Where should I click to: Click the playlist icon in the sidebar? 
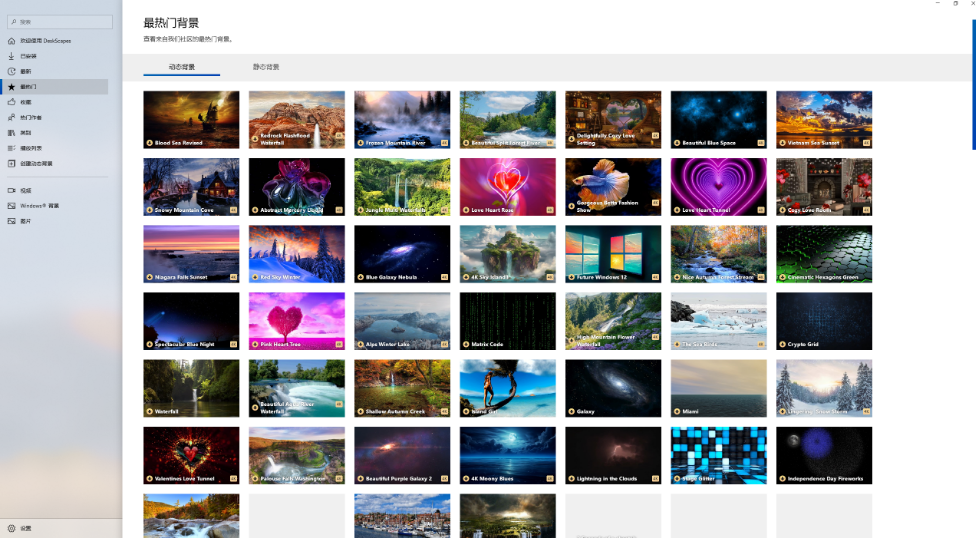tap(12, 148)
